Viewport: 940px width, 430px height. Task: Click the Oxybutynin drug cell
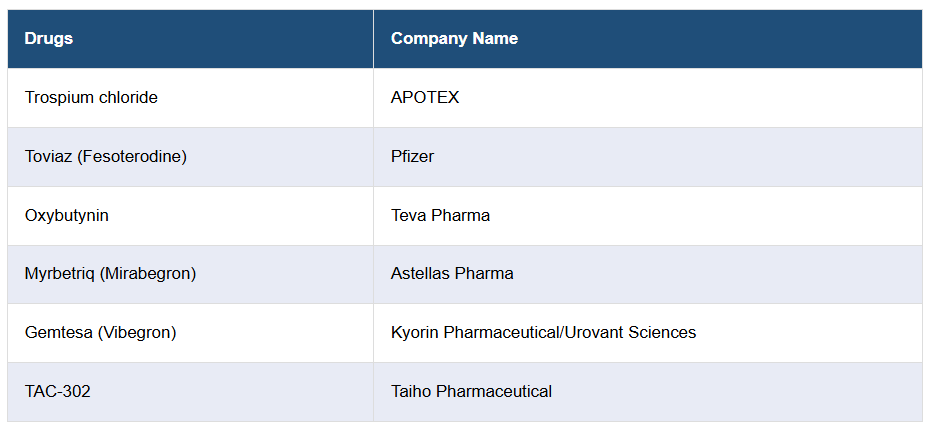(66, 215)
